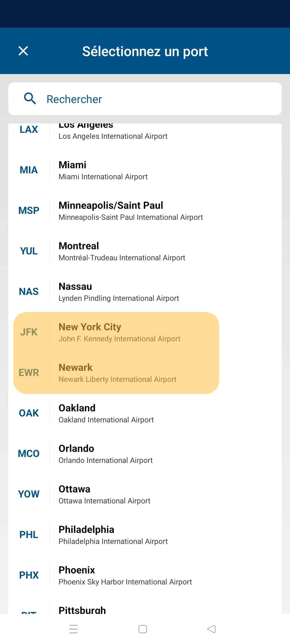Image resolution: width=290 pixels, height=644 pixels.
Task: Tap the Android home button
Action: coord(143,629)
